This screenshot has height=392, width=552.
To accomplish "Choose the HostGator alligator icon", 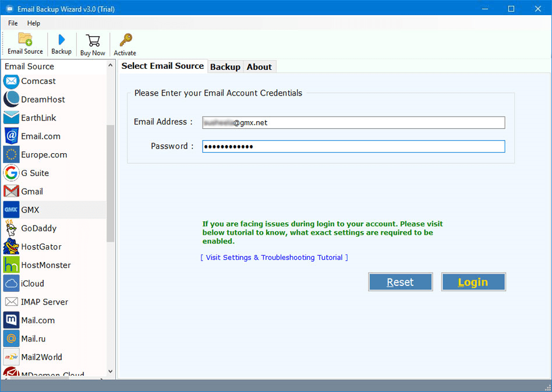I will (11, 246).
